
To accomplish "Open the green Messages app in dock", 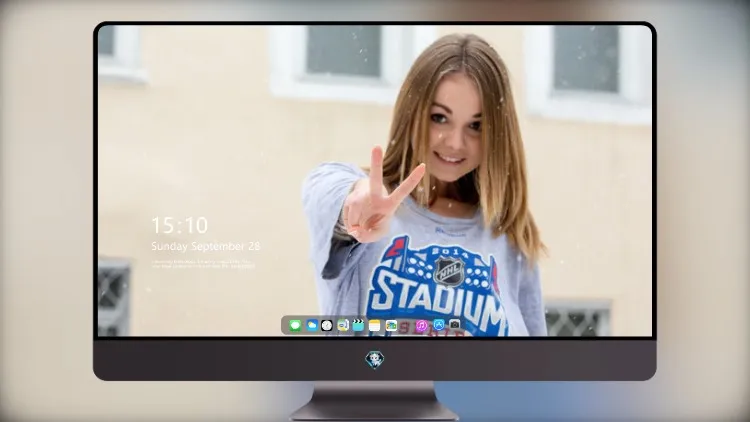I will click(295, 325).
